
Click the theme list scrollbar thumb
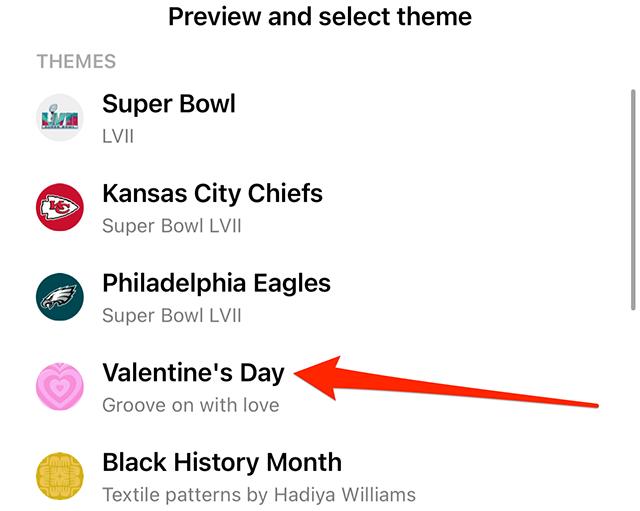click(632, 200)
